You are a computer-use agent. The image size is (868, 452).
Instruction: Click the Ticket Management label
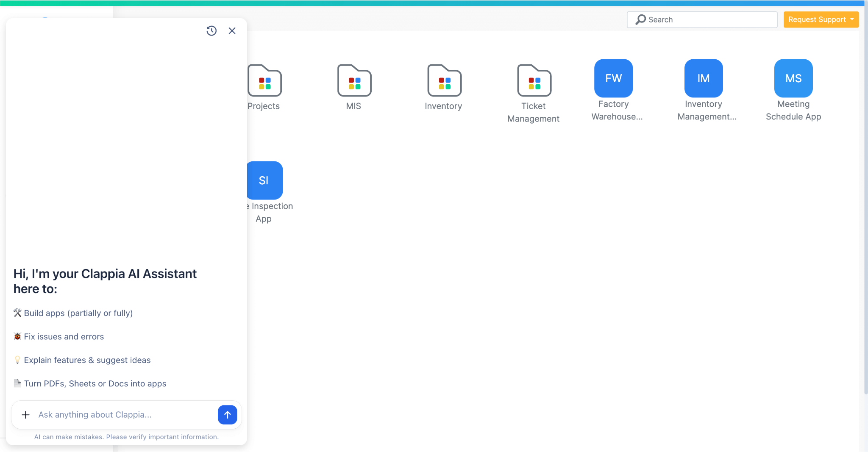533,112
